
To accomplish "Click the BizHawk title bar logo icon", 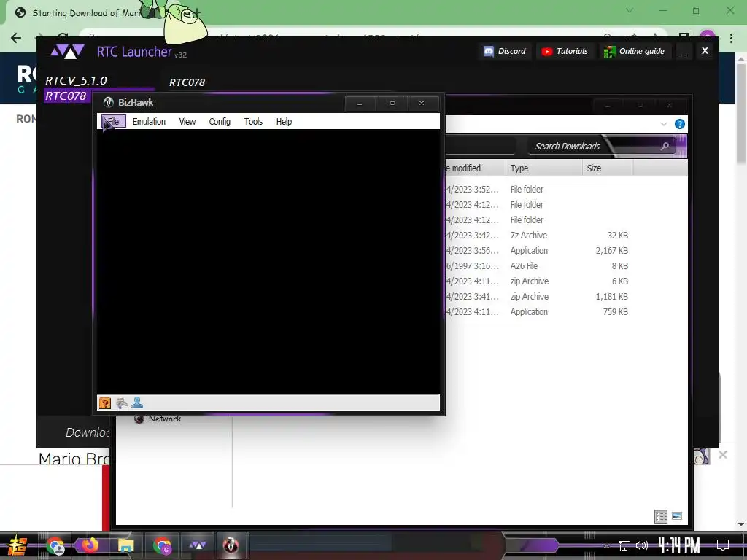I will click(109, 102).
